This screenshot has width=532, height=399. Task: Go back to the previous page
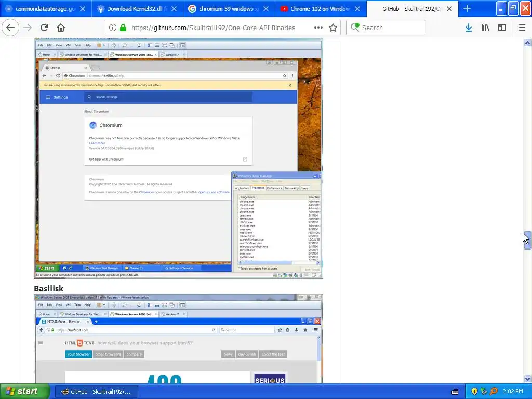(x=10, y=28)
